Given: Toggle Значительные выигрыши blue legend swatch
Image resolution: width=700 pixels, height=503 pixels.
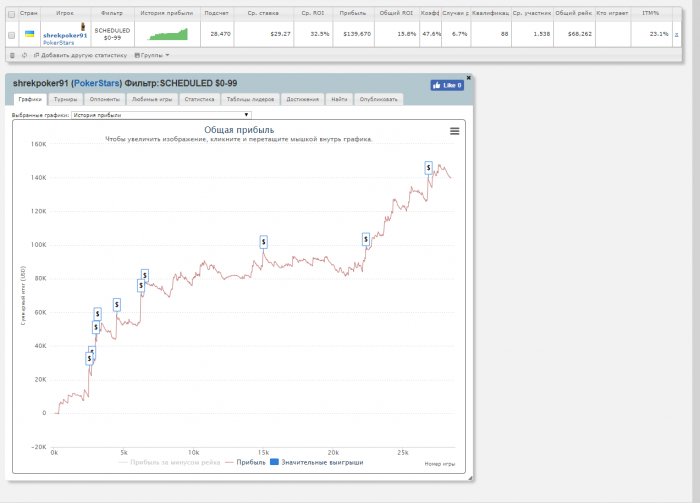Looking at the screenshot, I should coord(274,463).
